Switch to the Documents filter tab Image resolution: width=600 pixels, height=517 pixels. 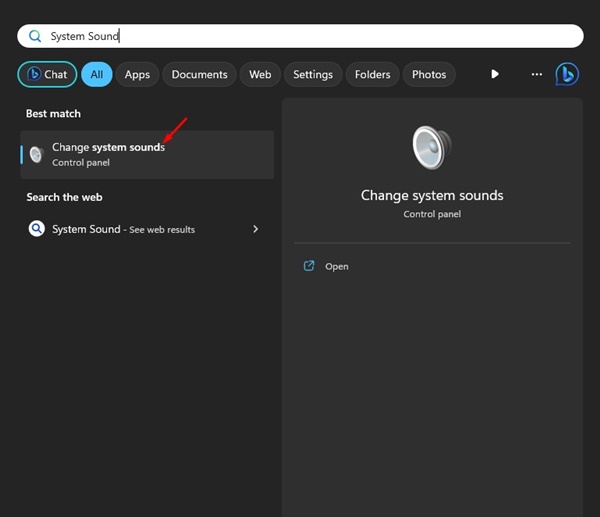tap(199, 74)
